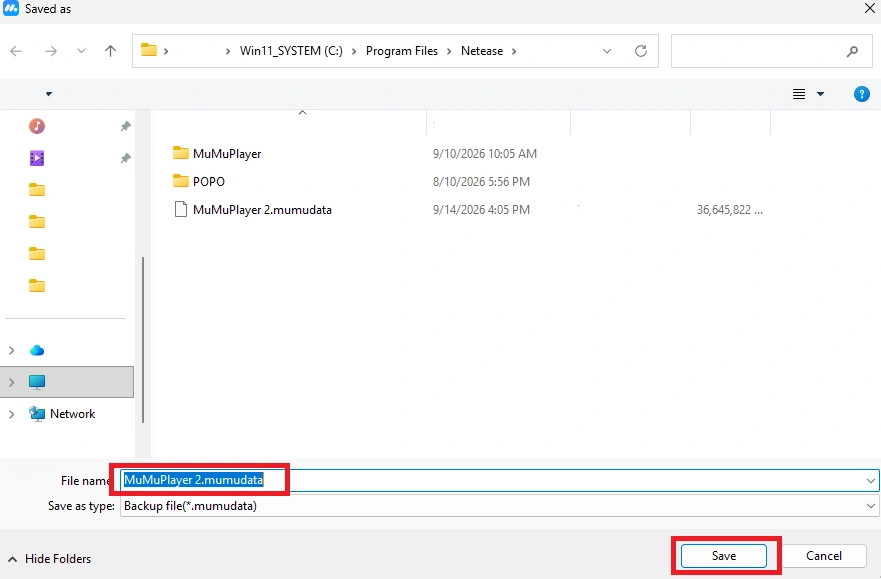Select the MuMuPlayer 2.mumudata file
This screenshot has width=881, height=579.
[262, 210]
